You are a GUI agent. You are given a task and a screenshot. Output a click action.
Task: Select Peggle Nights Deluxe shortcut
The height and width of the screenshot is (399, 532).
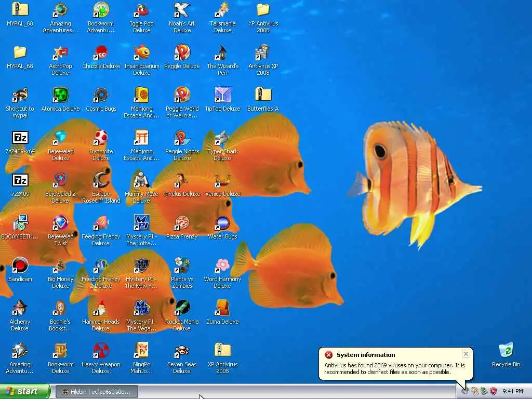tap(182, 138)
